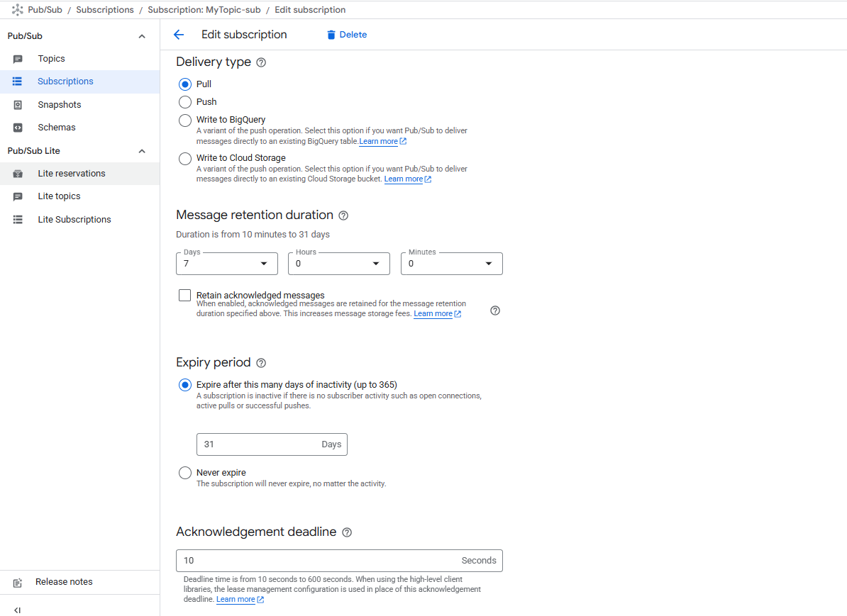Click the back arrow next to Edit subscription

coord(179,35)
